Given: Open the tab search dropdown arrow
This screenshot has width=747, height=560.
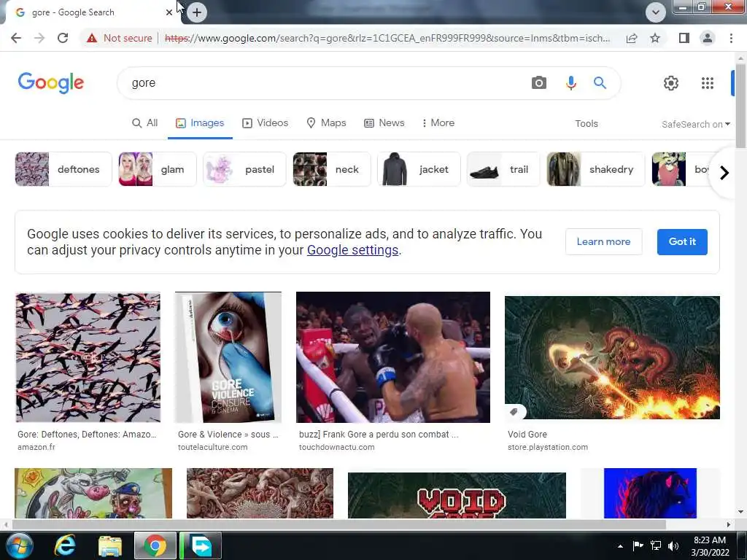Looking at the screenshot, I should coord(656,12).
